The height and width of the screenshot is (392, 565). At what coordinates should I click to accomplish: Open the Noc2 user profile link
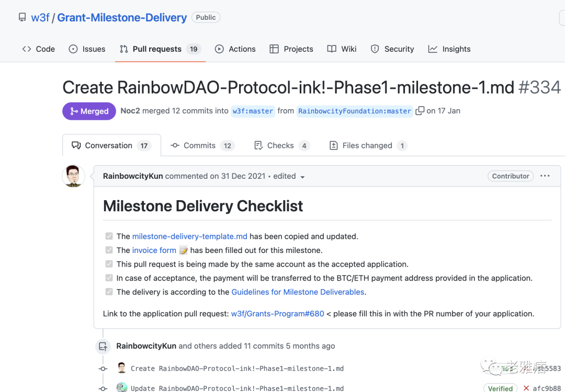click(130, 111)
